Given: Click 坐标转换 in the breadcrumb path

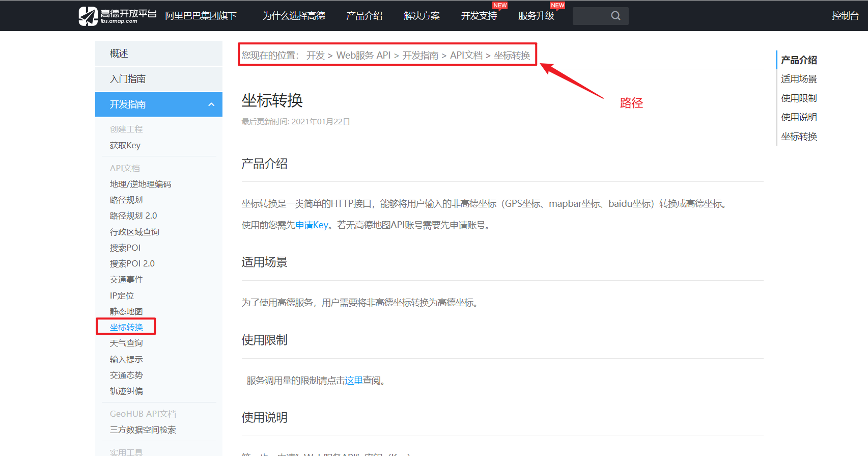Looking at the screenshot, I should (x=512, y=55).
